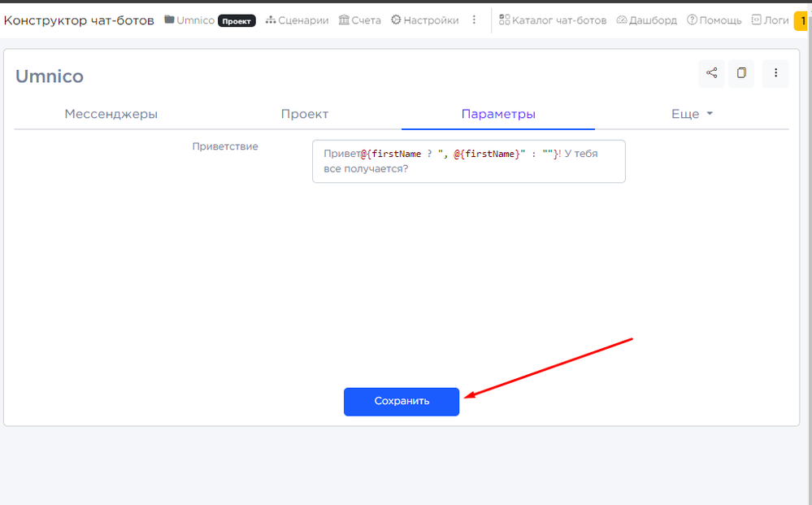Switch to the Проект tab
Viewport: 812px width, 505px height.
click(305, 114)
